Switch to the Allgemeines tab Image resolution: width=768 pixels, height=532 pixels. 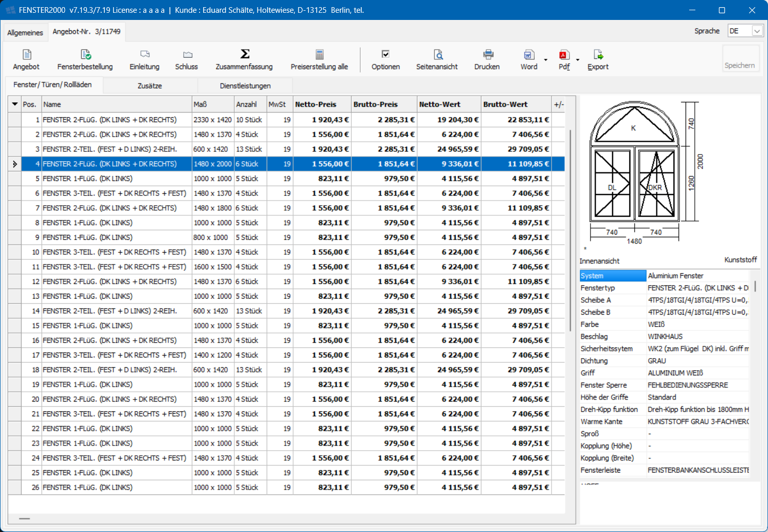(x=25, y=33)
